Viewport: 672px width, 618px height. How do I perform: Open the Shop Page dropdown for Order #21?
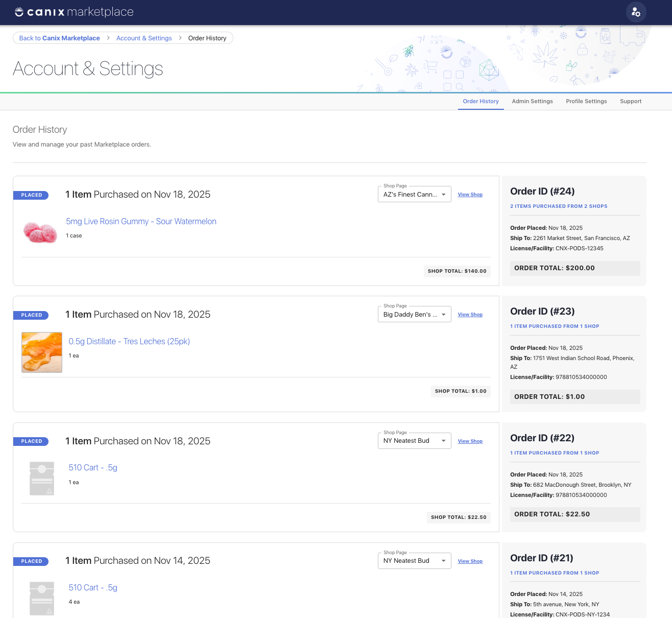click(414, 561)
